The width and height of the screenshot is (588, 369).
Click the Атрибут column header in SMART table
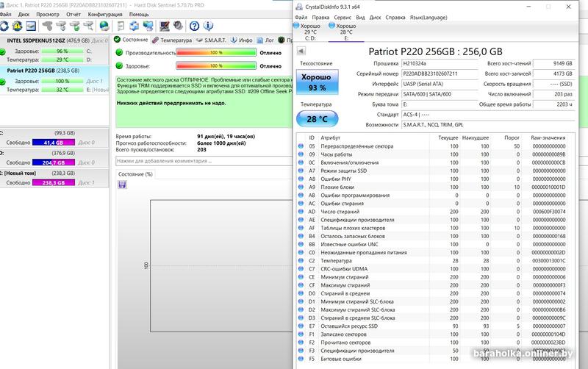click(330, 137)
